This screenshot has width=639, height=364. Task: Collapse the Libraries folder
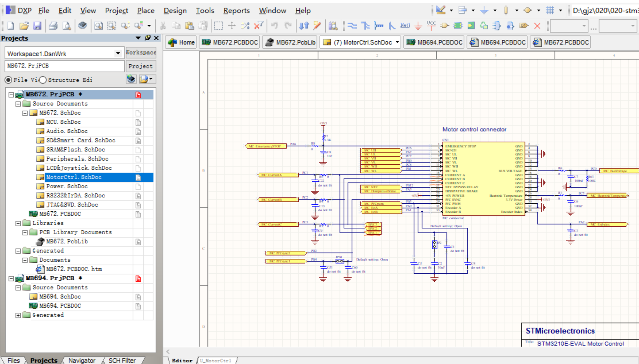click(18, 223)
